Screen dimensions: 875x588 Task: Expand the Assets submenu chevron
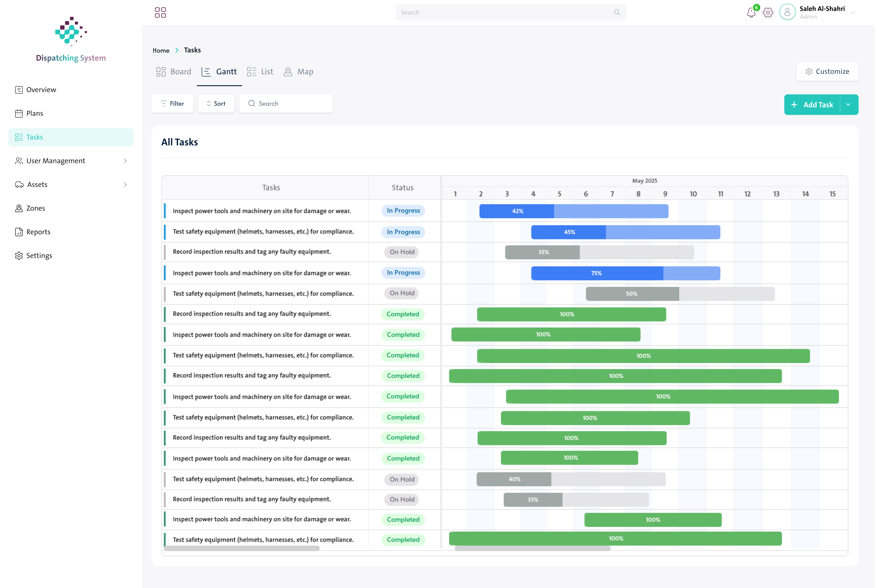125,185
